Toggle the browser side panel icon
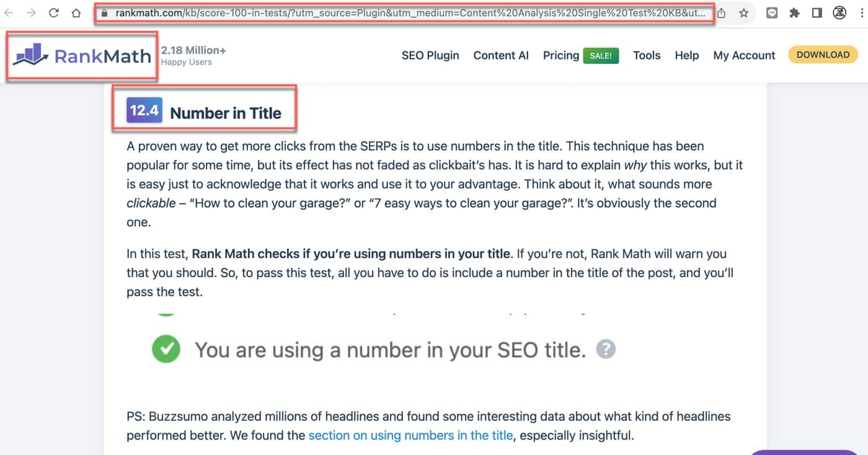The height and width of the screenshot is (455, 868). coord(817,12)
